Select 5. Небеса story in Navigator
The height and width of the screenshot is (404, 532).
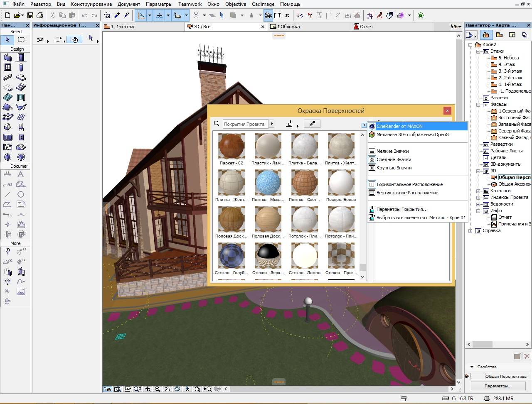click(x=508, y=58)
